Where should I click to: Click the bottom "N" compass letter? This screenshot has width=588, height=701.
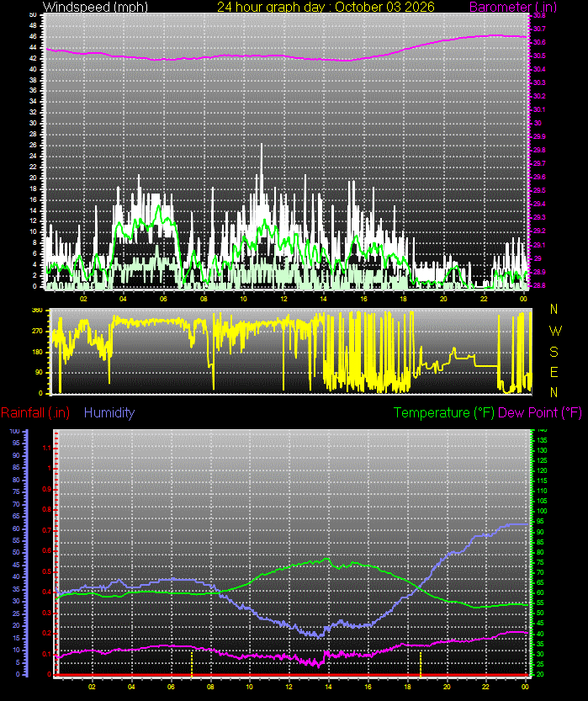pyautogui.click(x=554, y=392)
